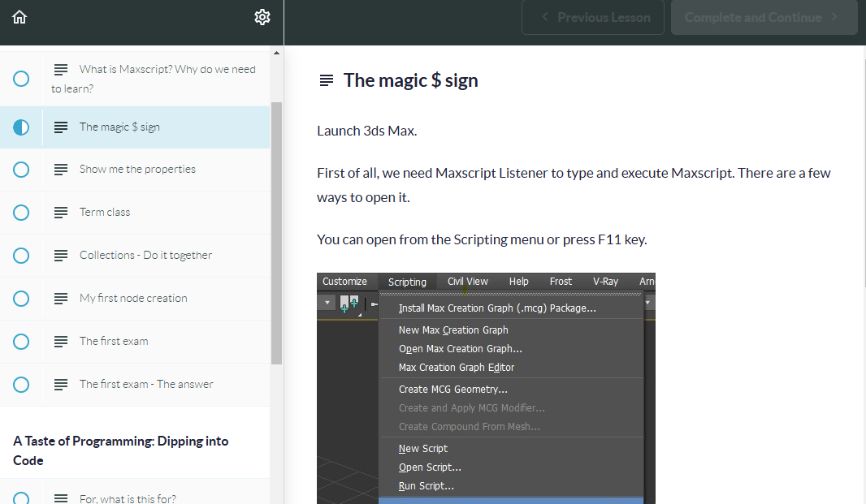Click the Customize menu in the 3ds Max screenshot
Viewport: 866px width, 504px height.
point(344,282)
